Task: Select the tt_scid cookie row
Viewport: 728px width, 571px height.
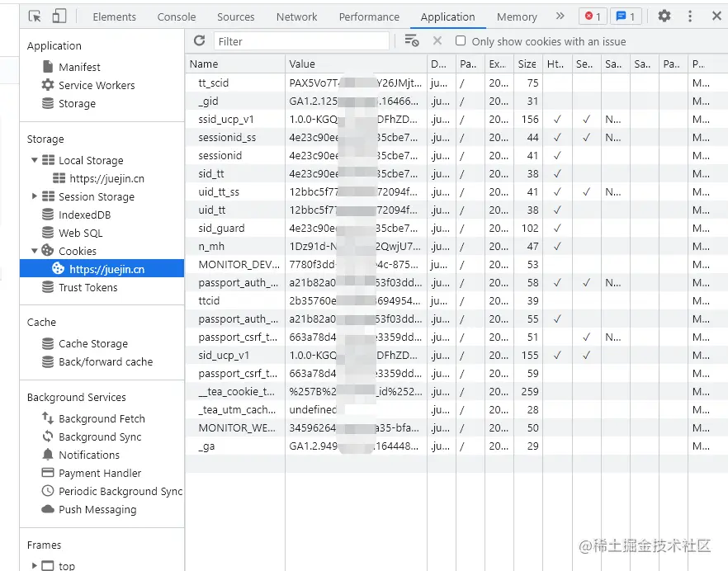Action: 456,83
